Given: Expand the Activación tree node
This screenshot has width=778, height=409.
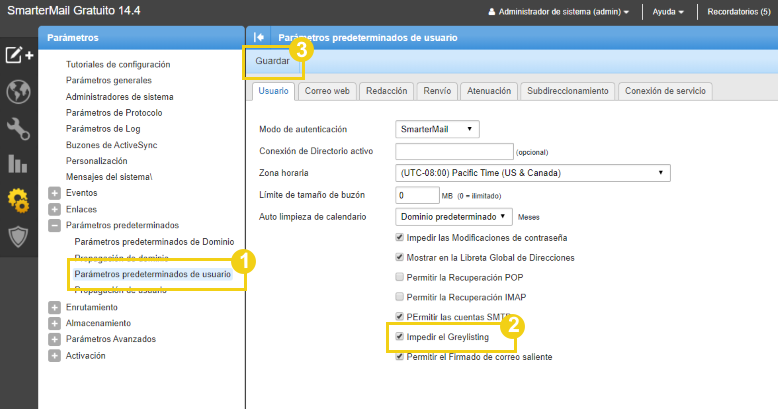Looking at the screenshot, I should coord(55,356).
